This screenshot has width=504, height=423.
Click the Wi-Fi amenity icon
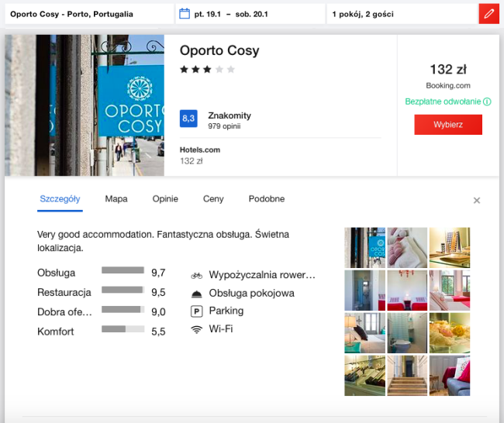(x=196, y=329)
